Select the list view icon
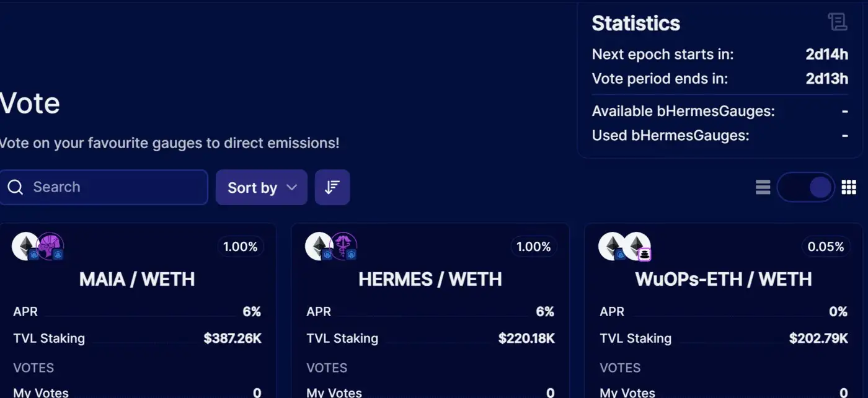Screen dimensions: 868x398 [x=763, y=187]
